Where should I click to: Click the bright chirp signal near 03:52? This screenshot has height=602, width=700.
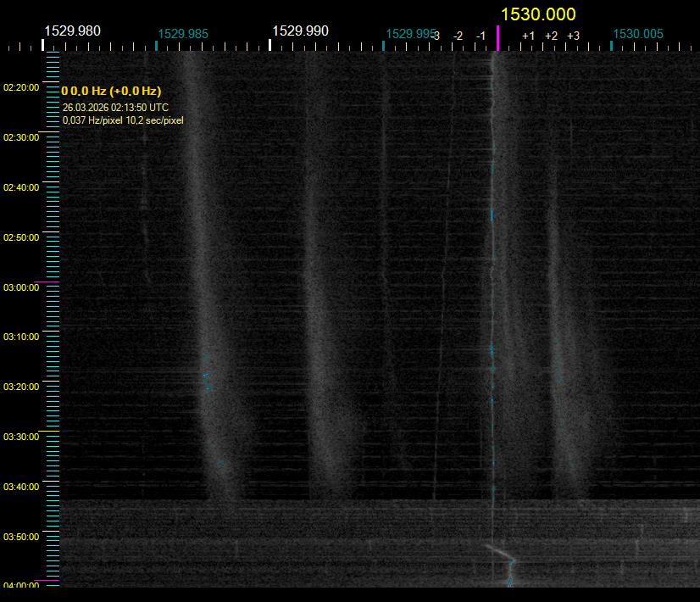[x=500, y=553]
